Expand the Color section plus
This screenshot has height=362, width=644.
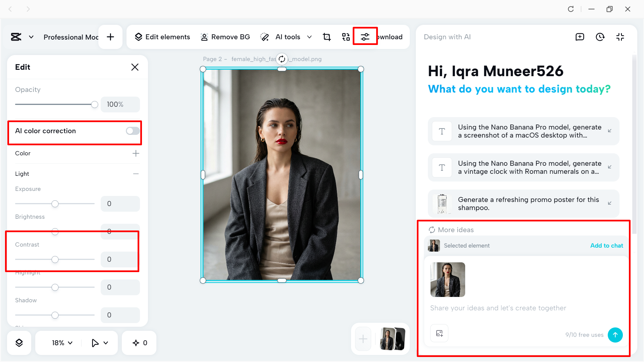[136, 153]
